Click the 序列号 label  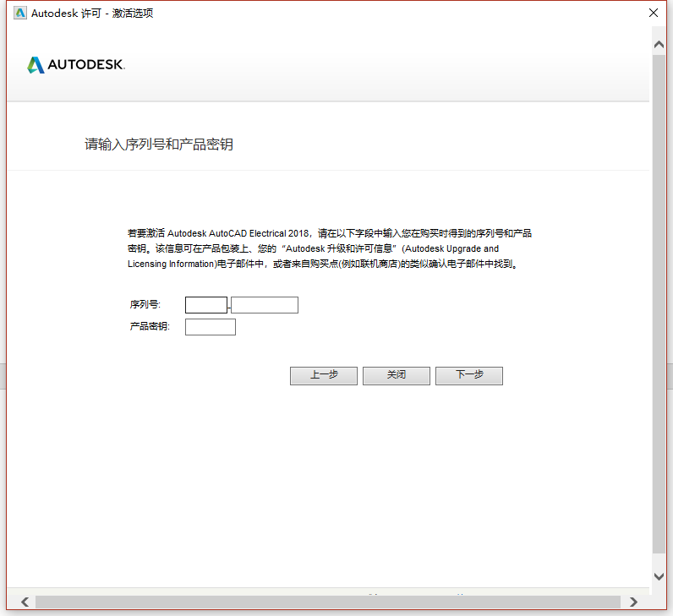pos(145,304)
